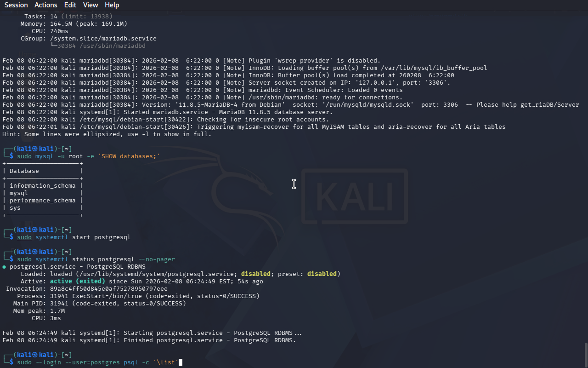Open the Edit menu
Image resolution: width=588 pixels, height=368 pixels.
point(70,5)
